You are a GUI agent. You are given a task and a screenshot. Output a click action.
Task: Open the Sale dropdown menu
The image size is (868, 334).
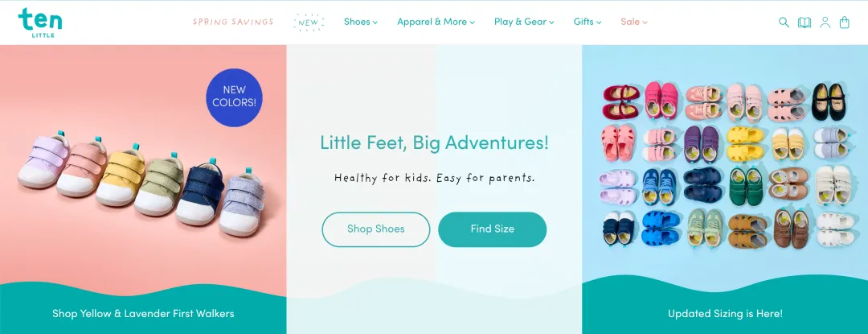[634, 22]
